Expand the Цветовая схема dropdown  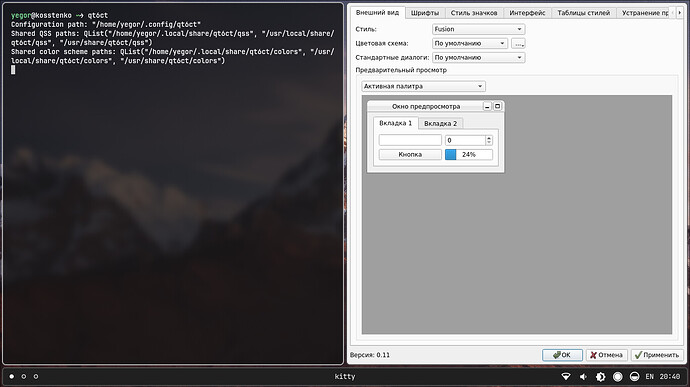(x=470, y=43)
